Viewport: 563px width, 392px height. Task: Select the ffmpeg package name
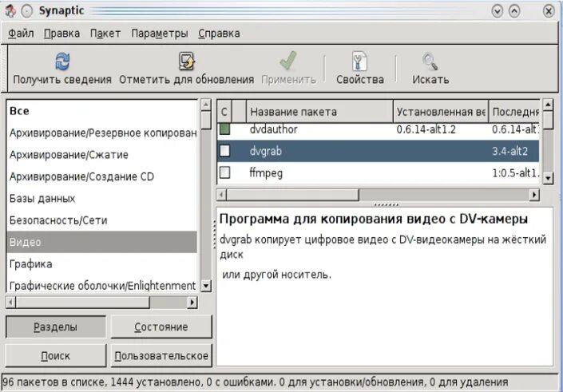coord(266,173)
